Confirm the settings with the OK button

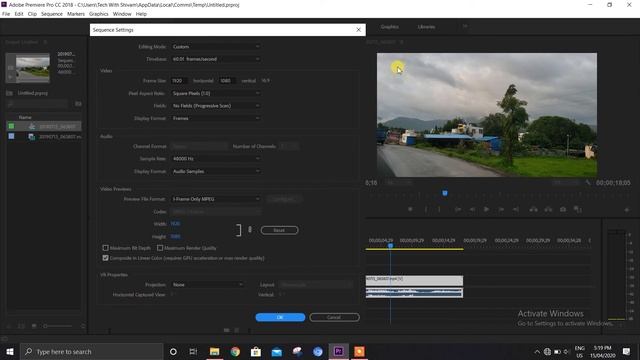click(280, 317)
